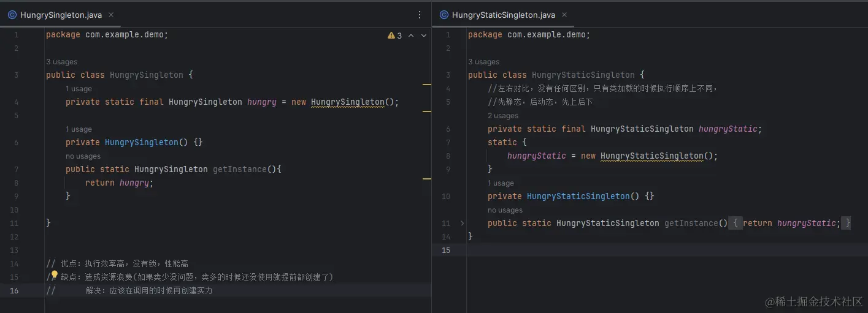
Task: Click '3 usages' hint above HungrySingleton class
Action: (61, 62)
